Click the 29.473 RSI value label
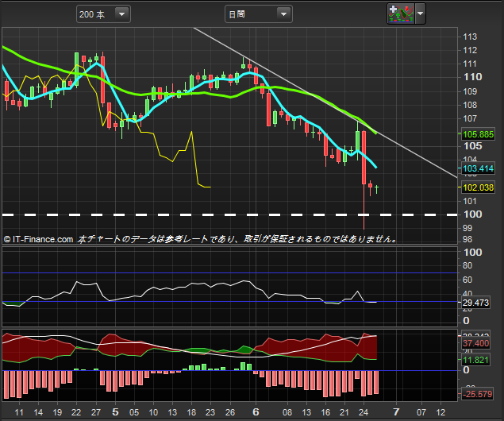Viewport: 504px width, 421px height. [x=475, y=303]
